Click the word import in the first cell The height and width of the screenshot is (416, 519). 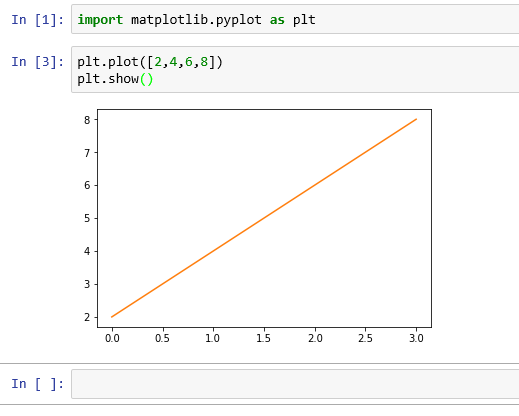[100, 20]
